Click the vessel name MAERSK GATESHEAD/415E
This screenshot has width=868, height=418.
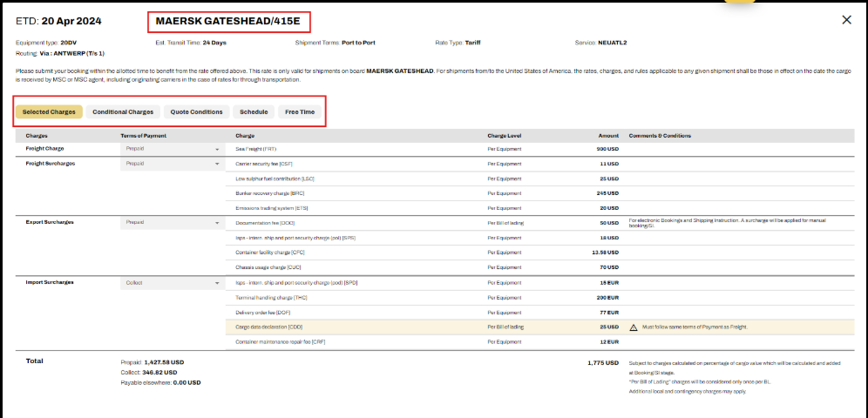(228, 22)
